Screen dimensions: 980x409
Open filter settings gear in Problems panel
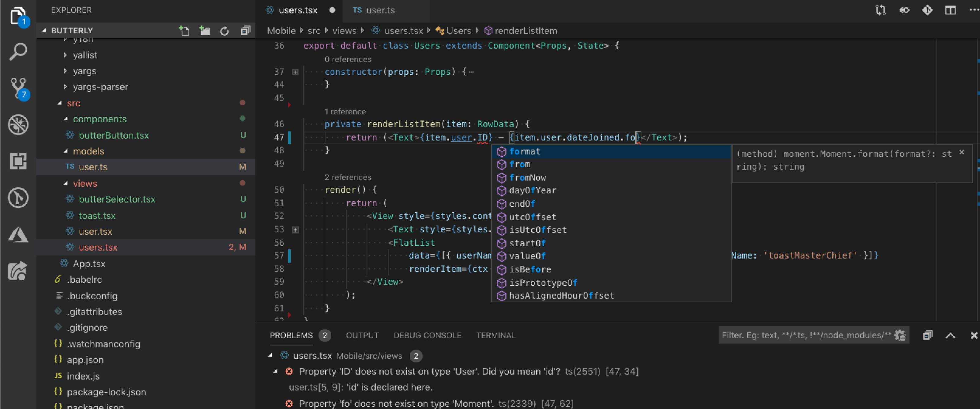900,335
